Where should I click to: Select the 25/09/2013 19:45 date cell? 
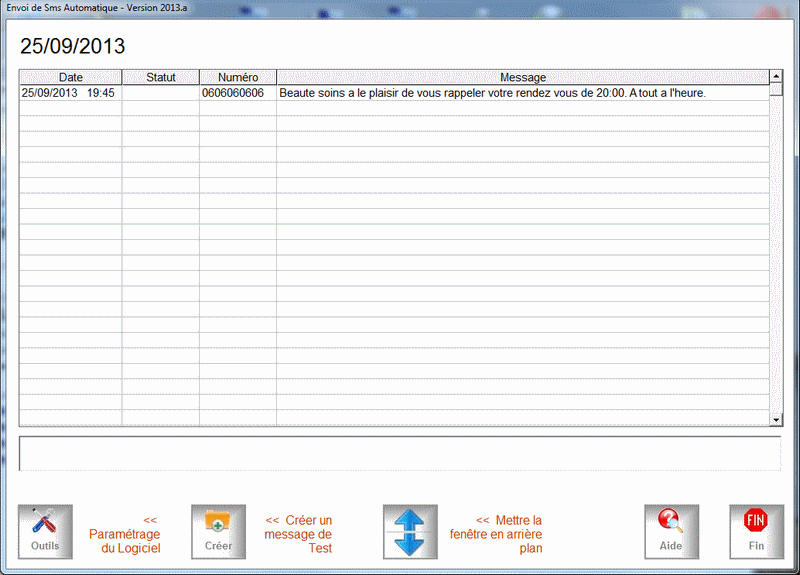[70, 93]
